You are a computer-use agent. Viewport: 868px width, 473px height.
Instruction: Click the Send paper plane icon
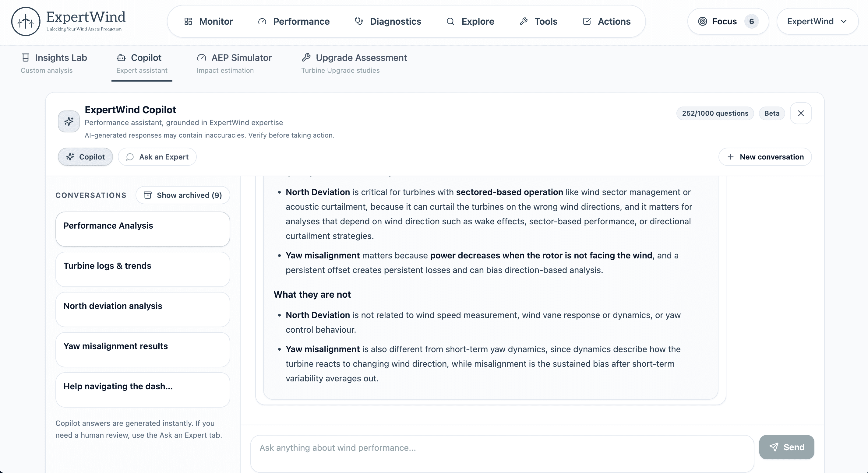click(x=774, y=447)
